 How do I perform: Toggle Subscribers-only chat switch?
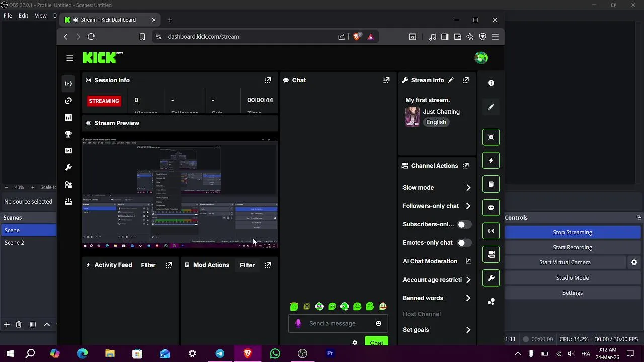click(464, 224)
